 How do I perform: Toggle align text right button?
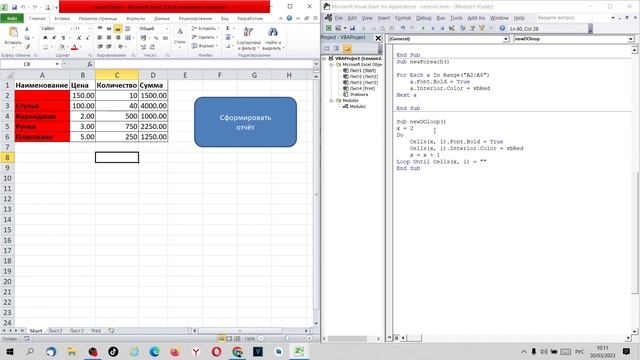118,38
